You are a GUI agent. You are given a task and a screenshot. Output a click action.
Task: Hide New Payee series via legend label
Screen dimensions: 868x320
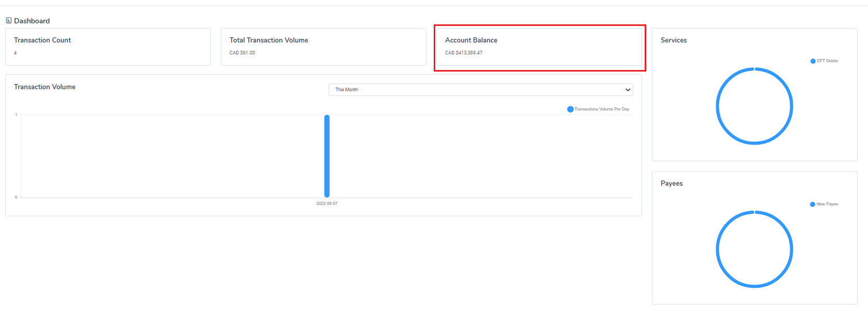(827, 204)
